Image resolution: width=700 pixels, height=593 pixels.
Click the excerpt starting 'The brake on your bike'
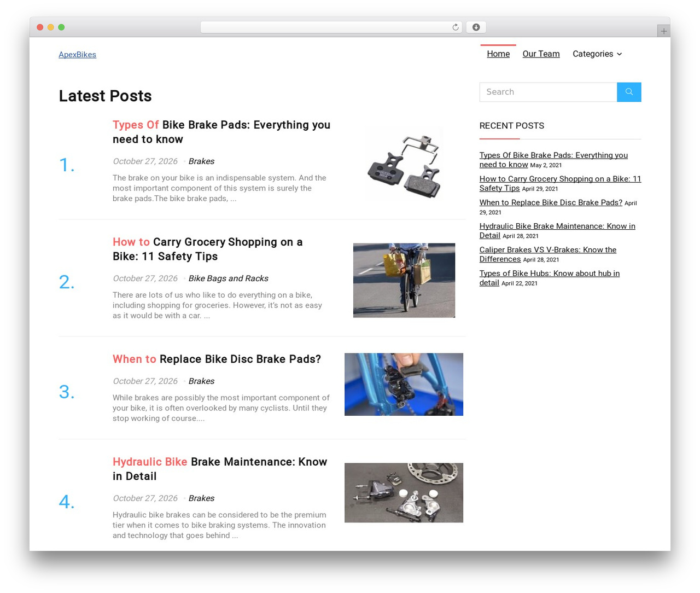point(219,188)
